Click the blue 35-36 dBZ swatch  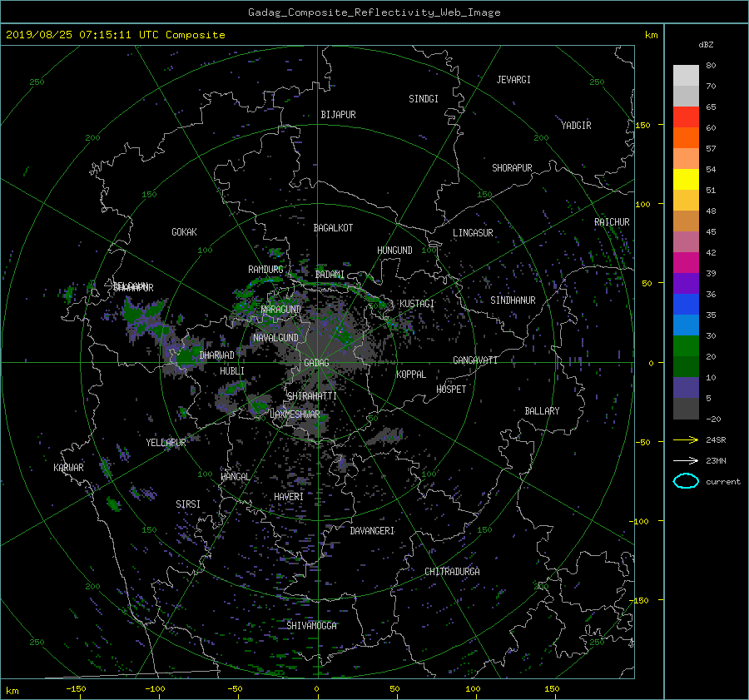686,305
